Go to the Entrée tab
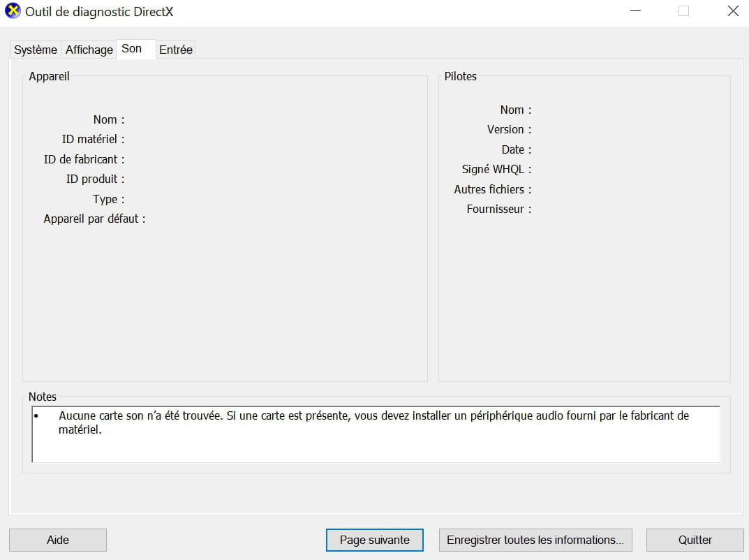The width and height of the screenshot is (749, 560). 176,50
